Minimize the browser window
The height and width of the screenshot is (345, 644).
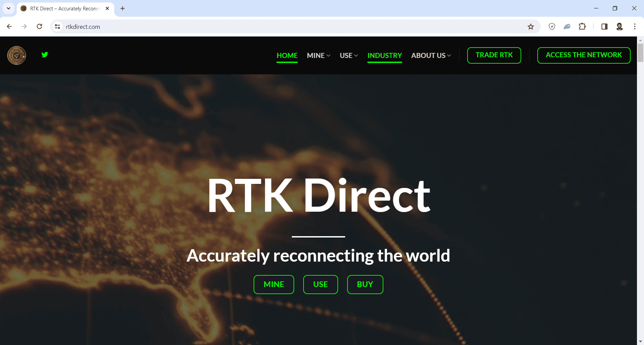pos(596,8)
